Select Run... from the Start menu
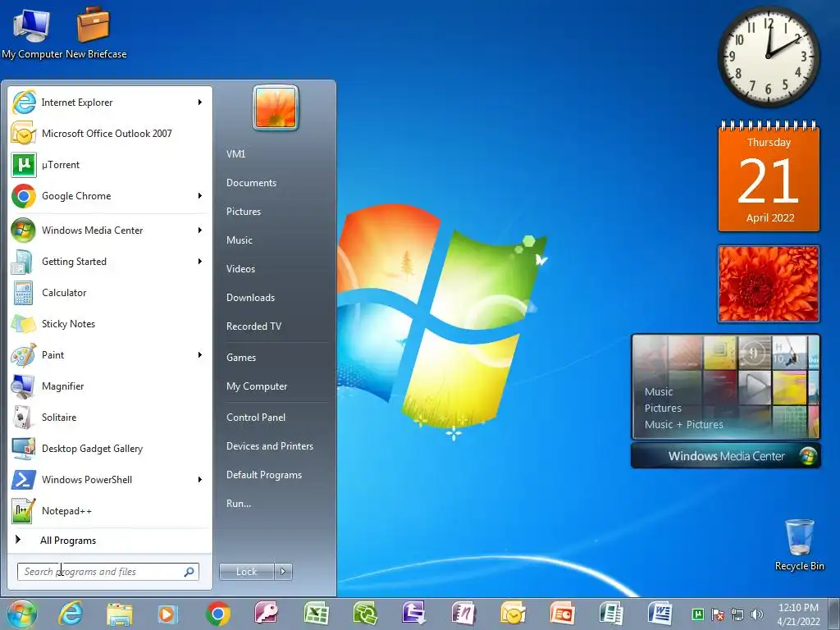The image size is (840, 630). click(x=239, y=504)
